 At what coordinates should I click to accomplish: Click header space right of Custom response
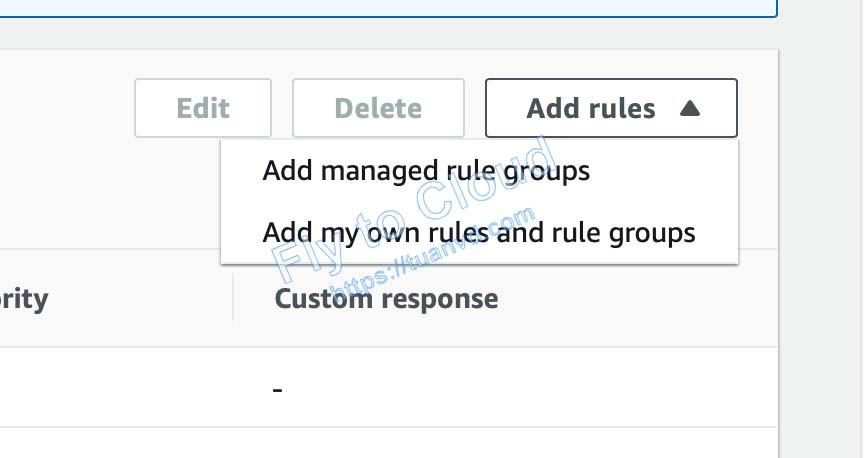(640, 298)
